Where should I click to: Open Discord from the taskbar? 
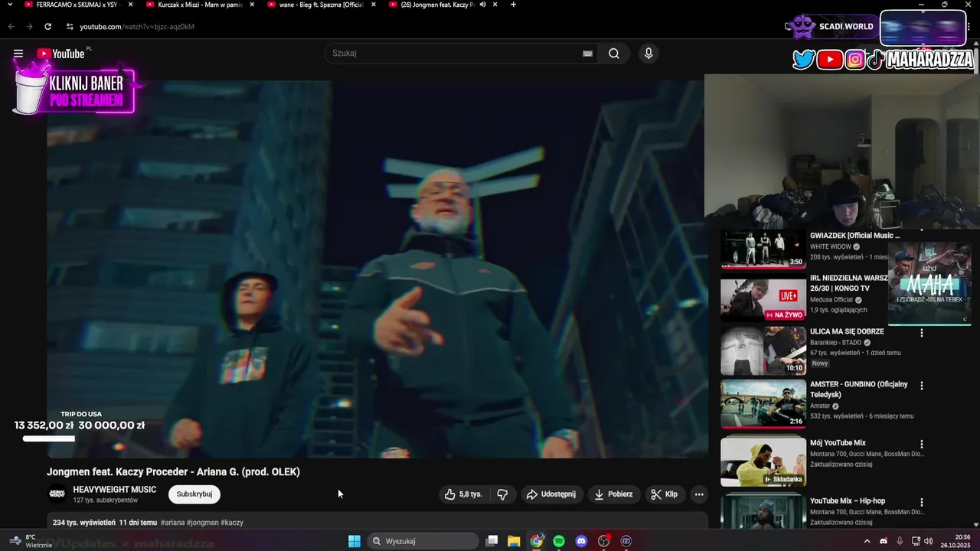[581, 541]
